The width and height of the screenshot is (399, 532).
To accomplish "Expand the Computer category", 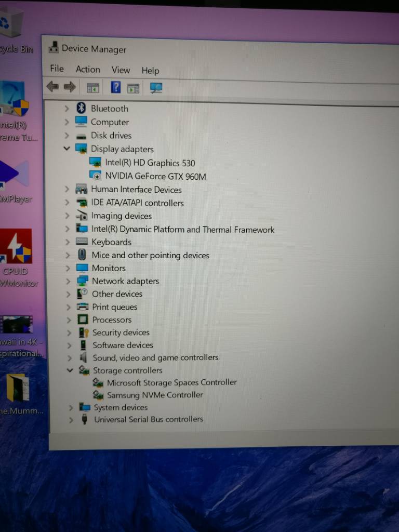I will click(x=67, y=122).
